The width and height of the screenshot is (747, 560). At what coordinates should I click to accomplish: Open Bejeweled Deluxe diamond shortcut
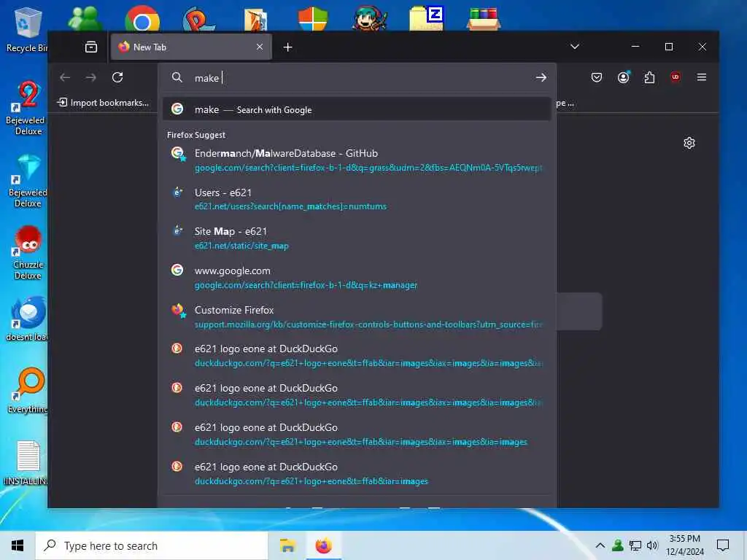(26, 181)
